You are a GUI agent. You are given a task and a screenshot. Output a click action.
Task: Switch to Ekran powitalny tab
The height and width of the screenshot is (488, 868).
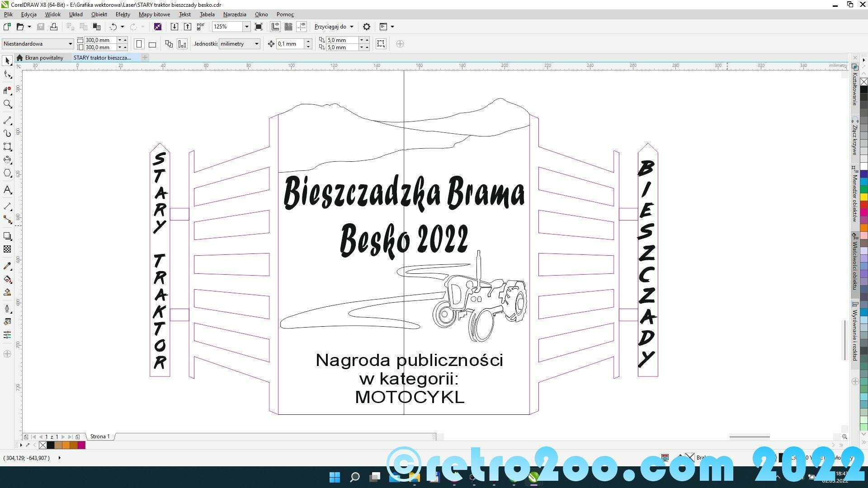44,58
